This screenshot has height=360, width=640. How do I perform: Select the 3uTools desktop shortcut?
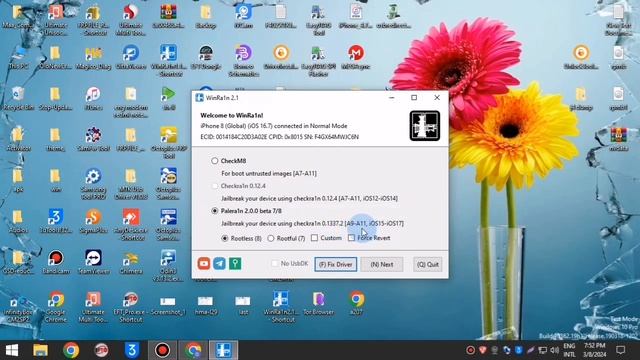click(56, 222)
